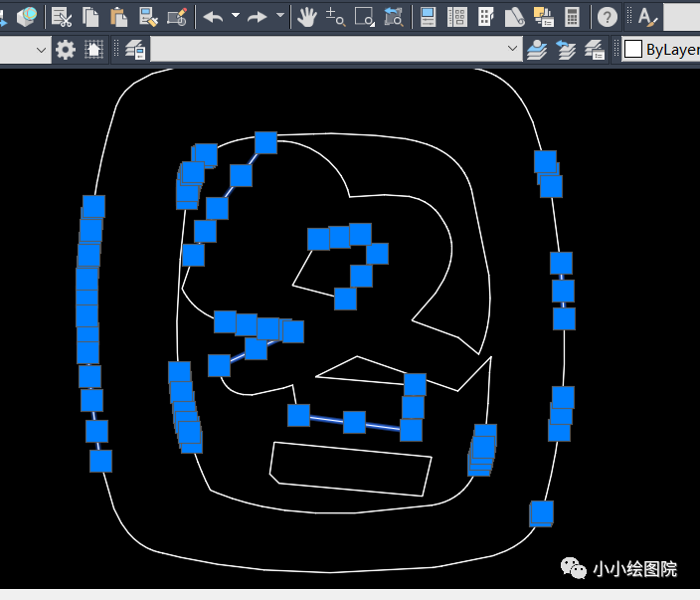
Task: Open Help with the question mark icon
Action: click(608, 17)
